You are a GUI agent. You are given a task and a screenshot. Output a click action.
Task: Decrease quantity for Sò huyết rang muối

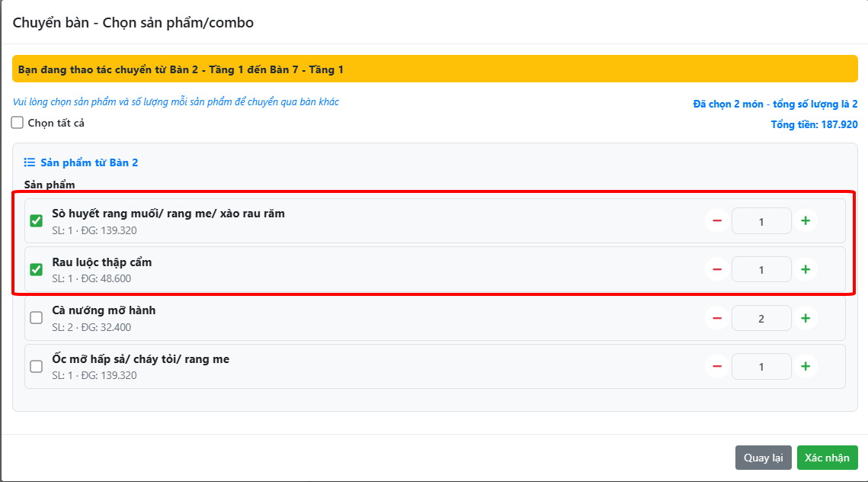coord(716,221)
